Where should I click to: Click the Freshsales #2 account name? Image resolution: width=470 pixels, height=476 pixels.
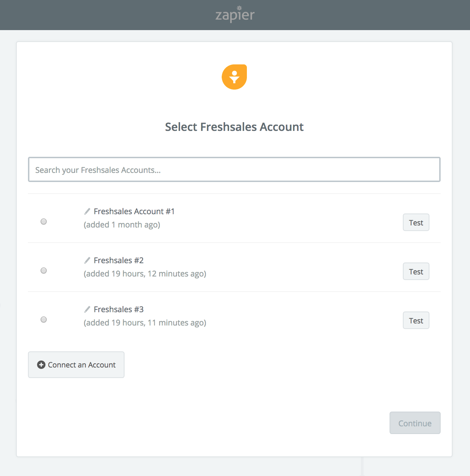coord(119,260)
